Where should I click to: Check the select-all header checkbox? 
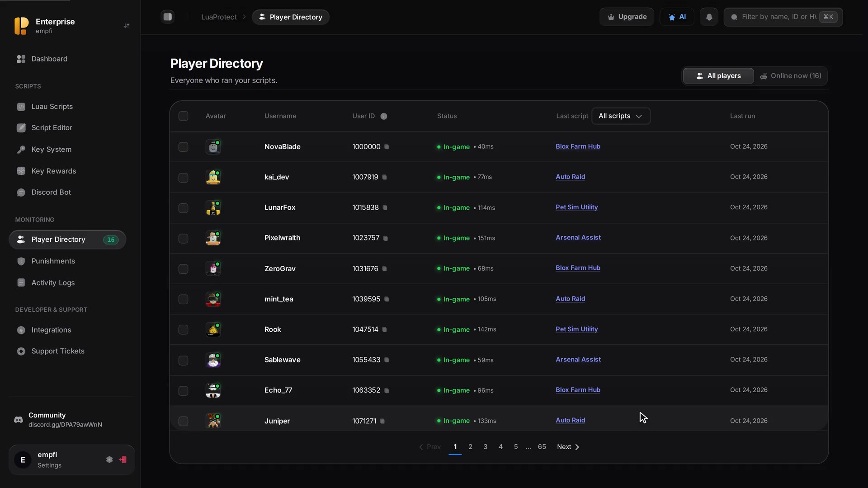(183, 116)
